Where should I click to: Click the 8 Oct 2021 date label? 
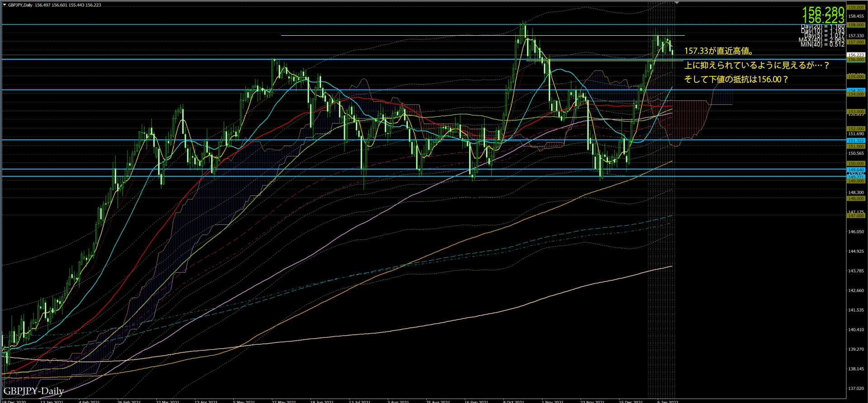(514, 401)
